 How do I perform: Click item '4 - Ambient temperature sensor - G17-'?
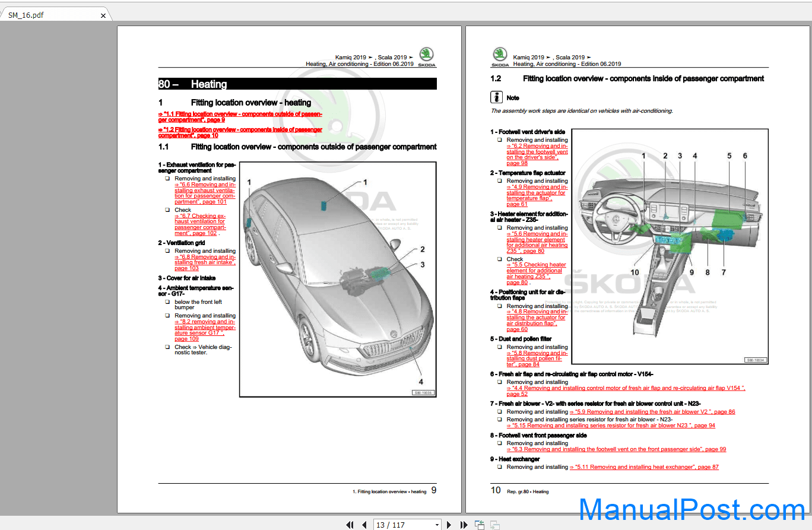click(196, 291)
